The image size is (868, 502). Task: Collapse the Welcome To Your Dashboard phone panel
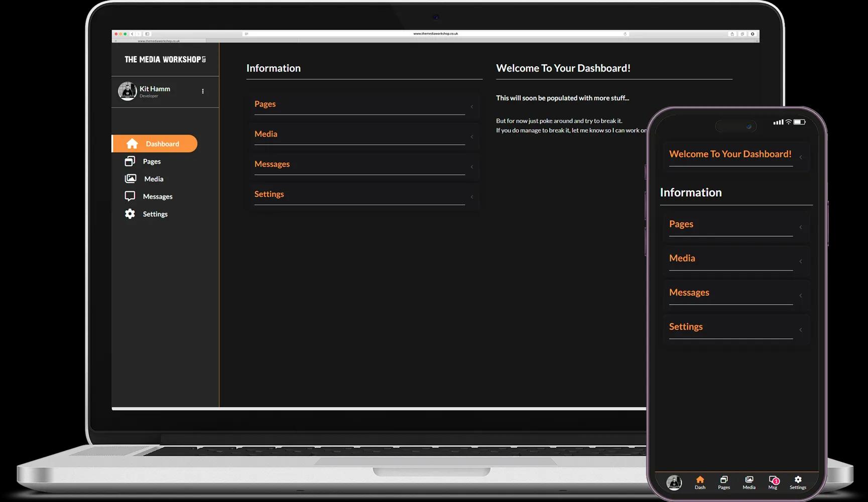point(800,158)
